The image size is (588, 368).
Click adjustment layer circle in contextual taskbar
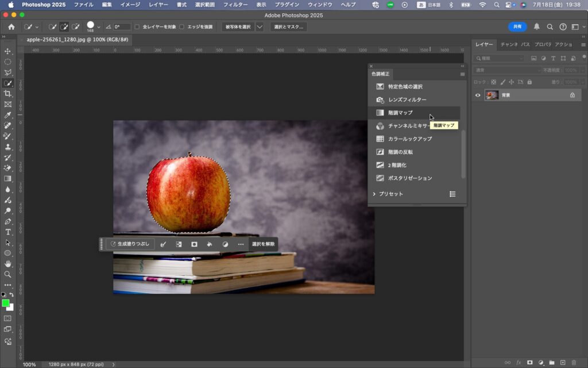click(x=225, y=244)
